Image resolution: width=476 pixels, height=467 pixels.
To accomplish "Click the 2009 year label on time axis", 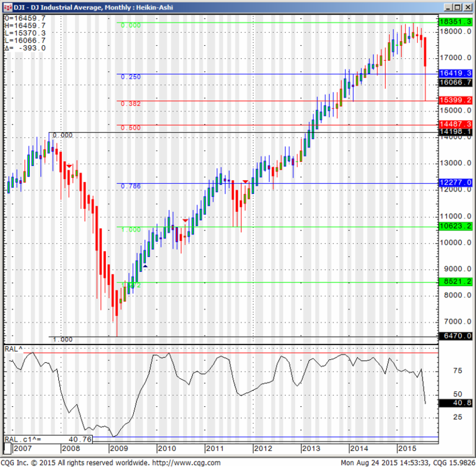I will (118, 449).
